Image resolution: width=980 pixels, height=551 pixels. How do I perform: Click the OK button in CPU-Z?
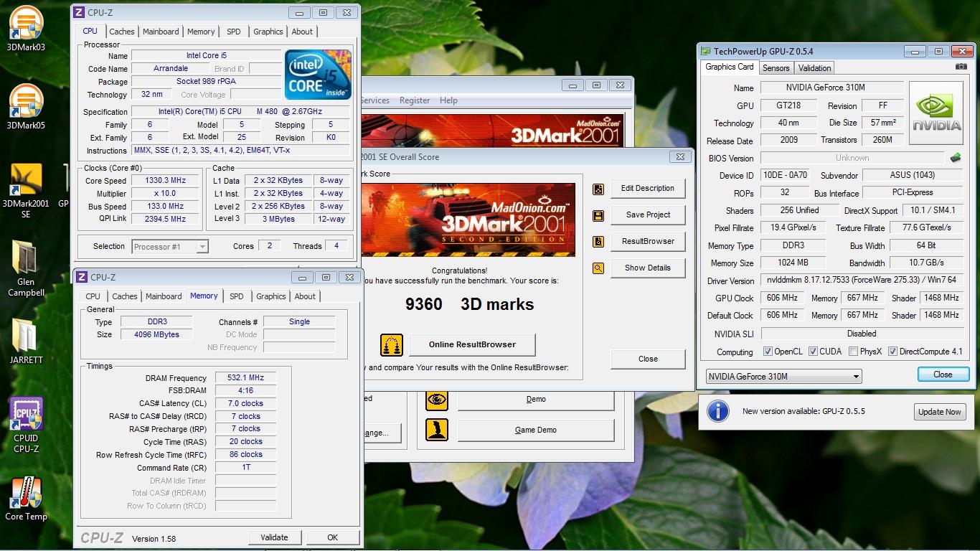[332, 537]
